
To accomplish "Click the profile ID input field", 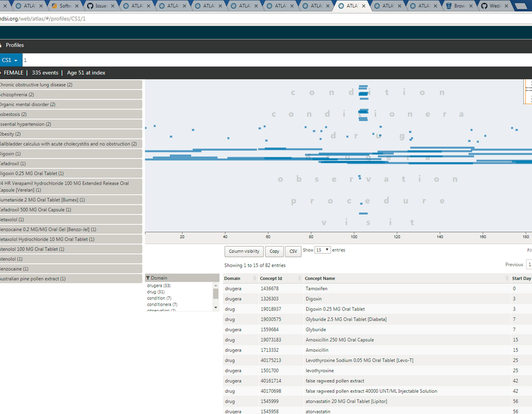I will pos(277,60).
